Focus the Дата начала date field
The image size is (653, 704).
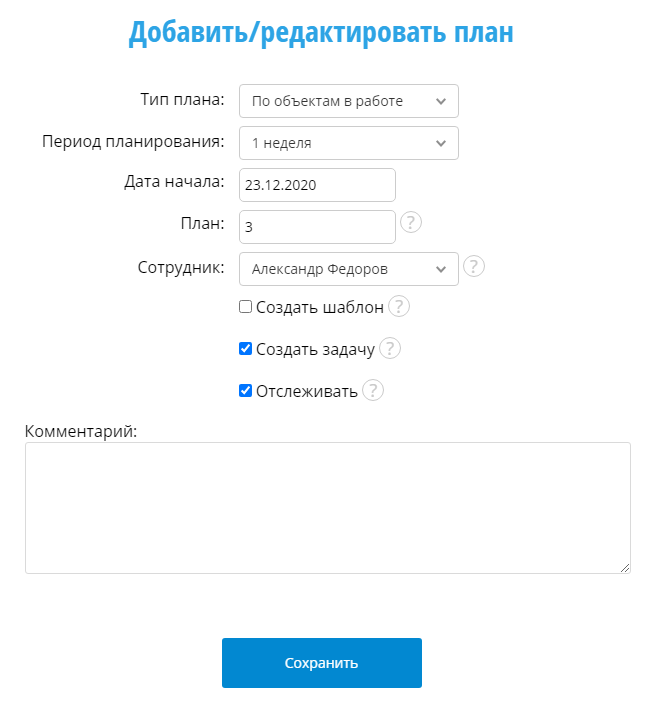tap(318, 185)
